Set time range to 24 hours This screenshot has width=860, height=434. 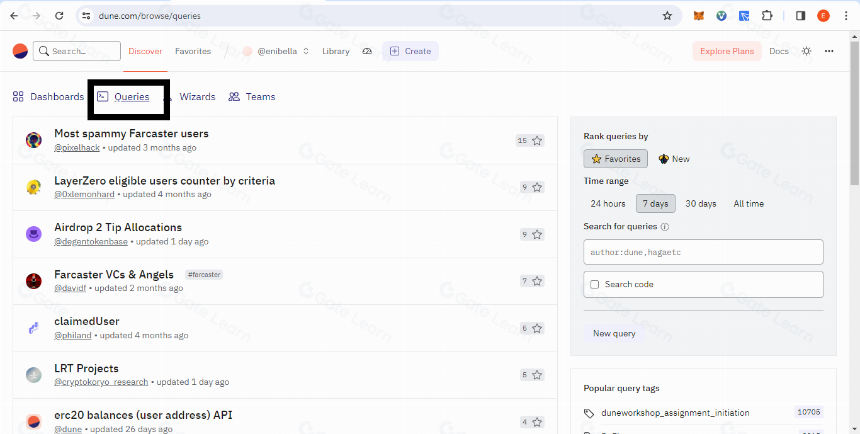coord(608,204)
